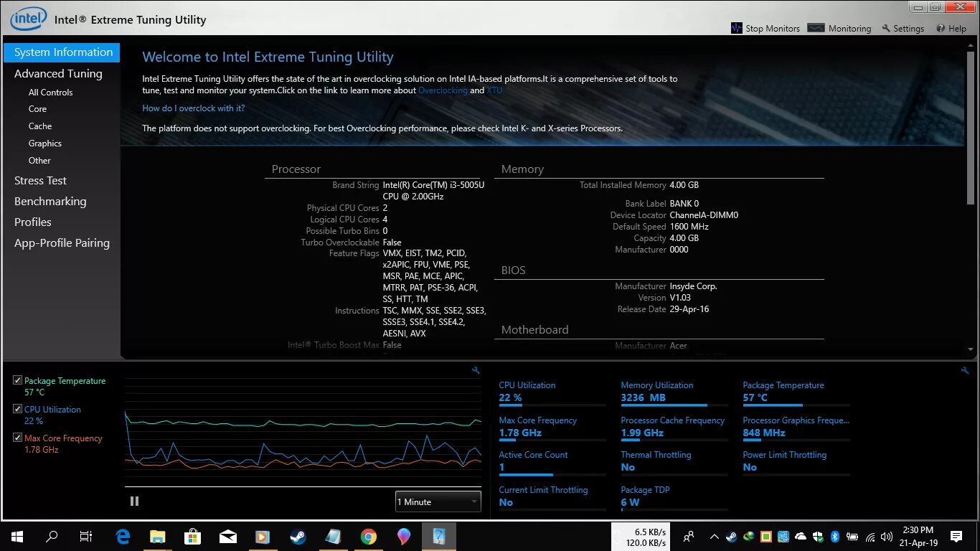Screen dimensions: 980x551
Task: Open Settings wrench icon in header
Action: pyautogui.click(x=886, y=28)
